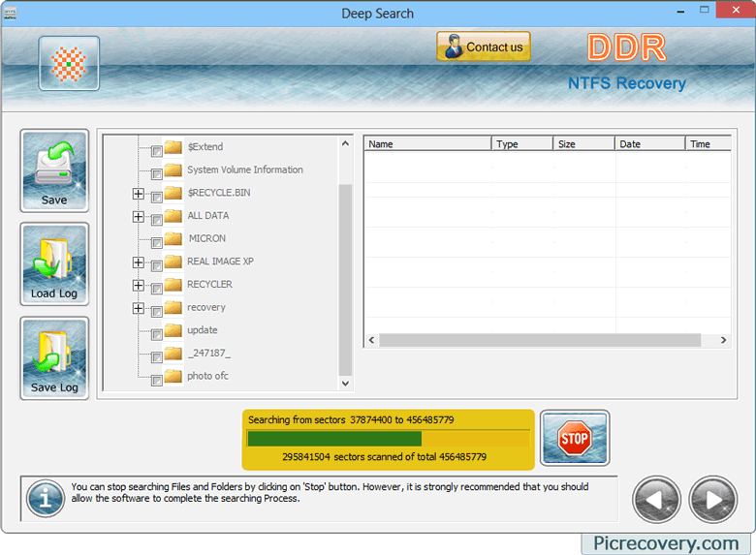Click the file list horizontal scrollbar thumb
The width and height of the screenshot is (756, 555).
tap(540, 340)
